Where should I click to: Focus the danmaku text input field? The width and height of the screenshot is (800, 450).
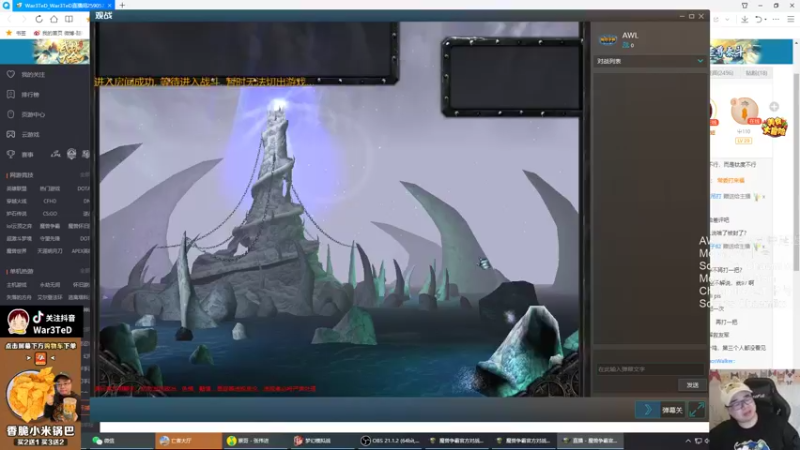pos(649,369)
